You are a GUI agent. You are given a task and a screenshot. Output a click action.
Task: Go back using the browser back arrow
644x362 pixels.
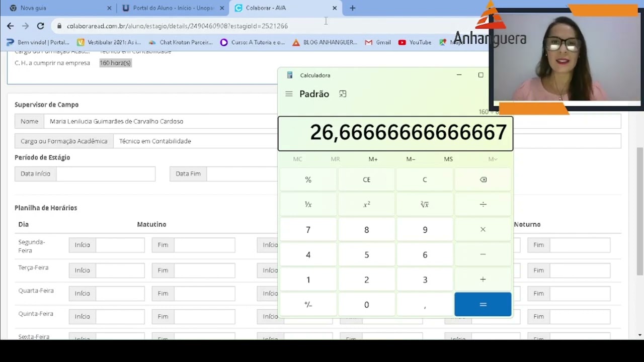coord(11,26)
